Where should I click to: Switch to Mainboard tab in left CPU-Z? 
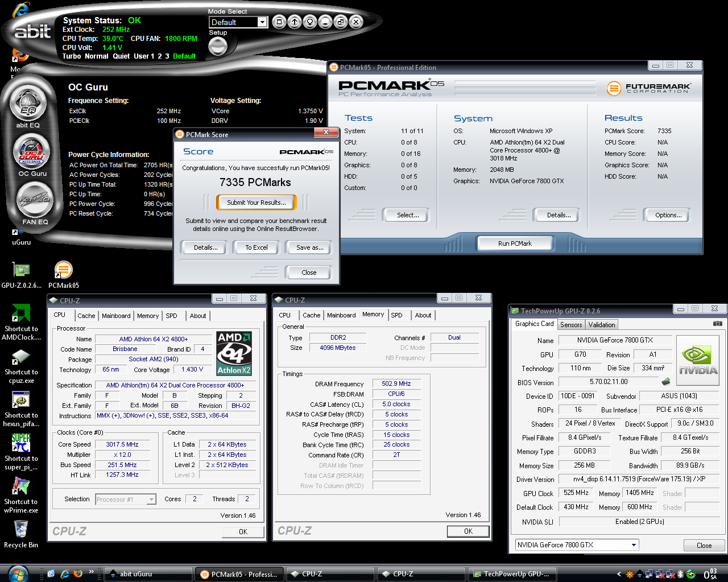pos(116,316)
